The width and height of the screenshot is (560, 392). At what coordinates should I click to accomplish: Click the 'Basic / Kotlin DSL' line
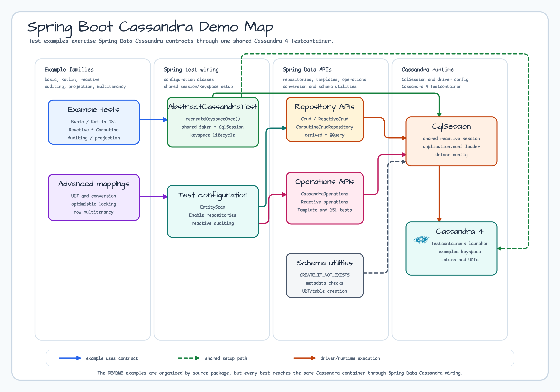point(94,121)
